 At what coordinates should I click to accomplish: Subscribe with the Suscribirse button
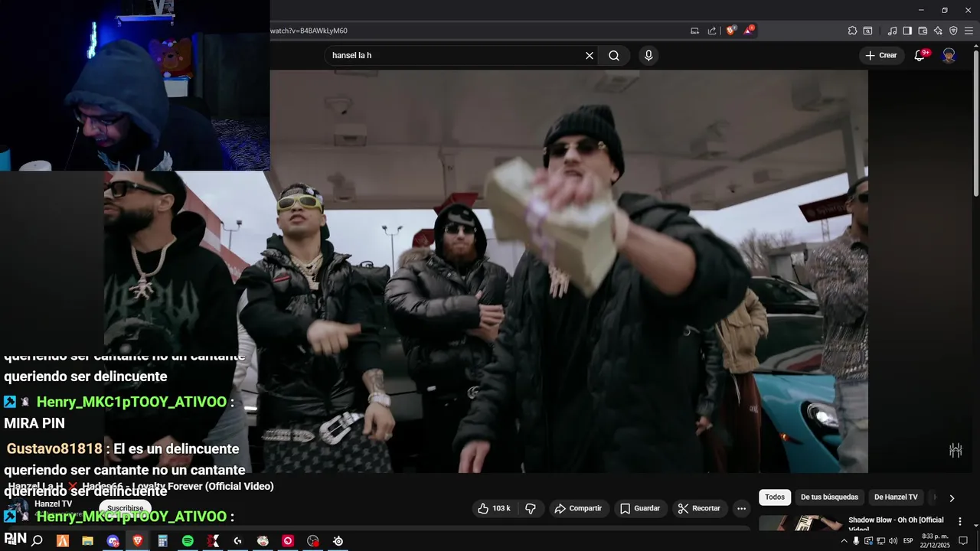(125, 508)
